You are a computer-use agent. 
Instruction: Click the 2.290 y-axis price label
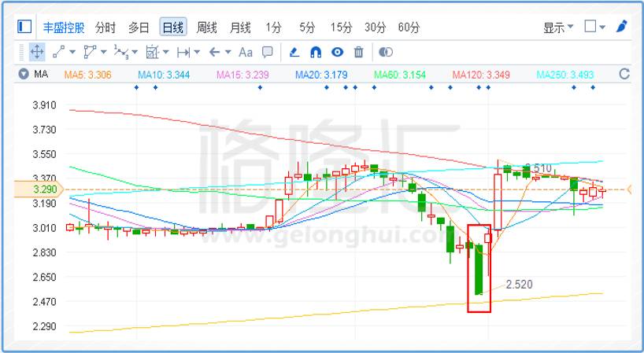[x=44, y=326]
